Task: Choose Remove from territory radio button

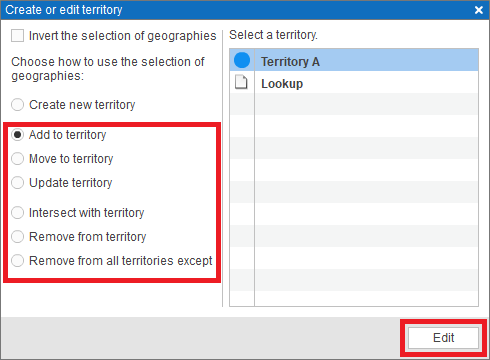Action: pyautogui.click(x=17, y=237)
